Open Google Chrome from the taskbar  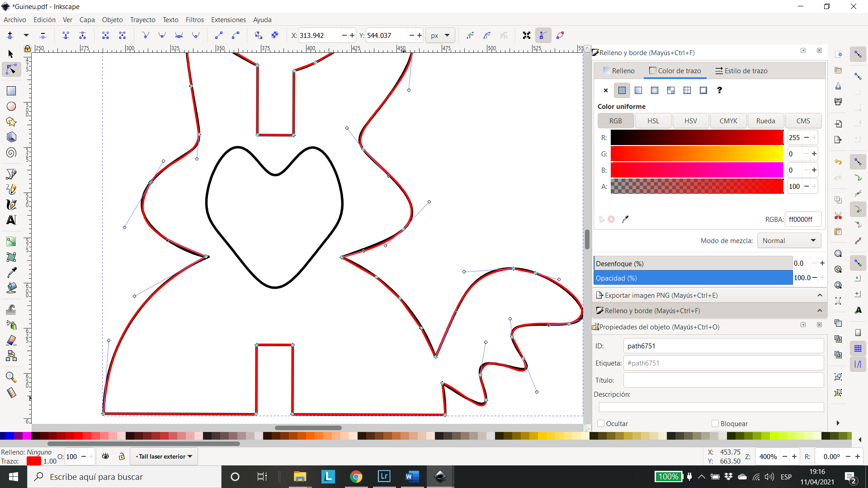tap(356, 477)
